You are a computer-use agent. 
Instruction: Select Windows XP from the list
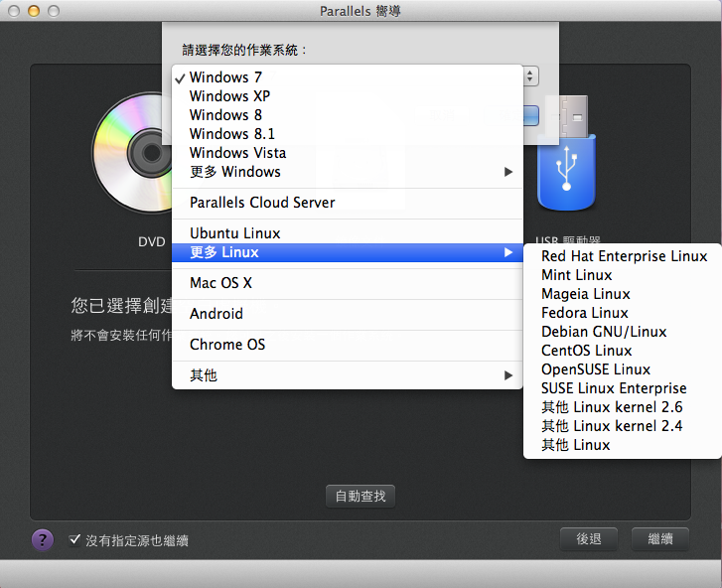point(348,95)
